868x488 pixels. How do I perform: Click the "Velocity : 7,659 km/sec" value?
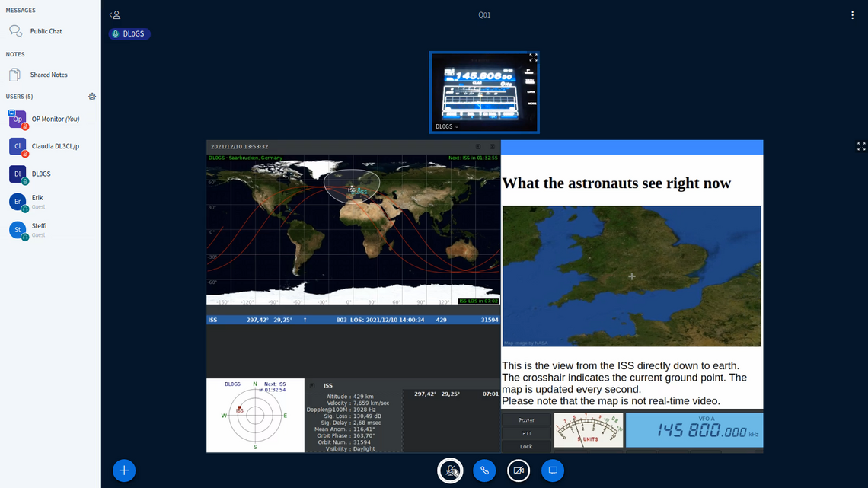click(x=358, y=403)
